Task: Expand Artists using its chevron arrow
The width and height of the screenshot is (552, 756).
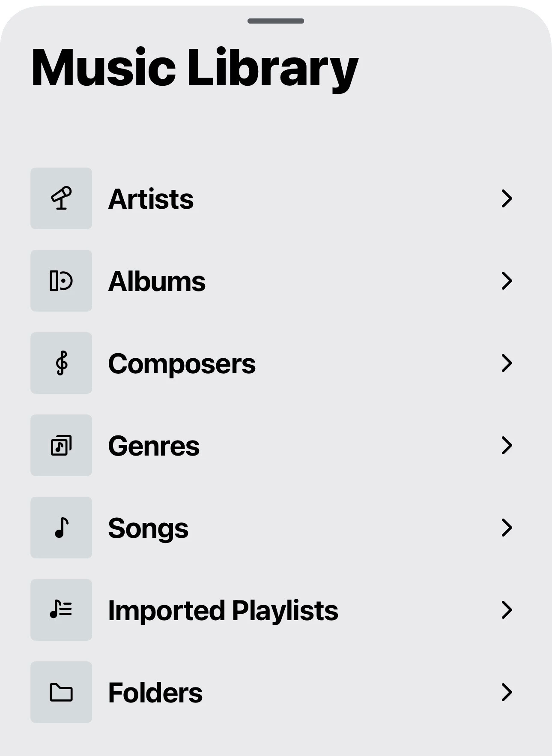Action: 507,198
